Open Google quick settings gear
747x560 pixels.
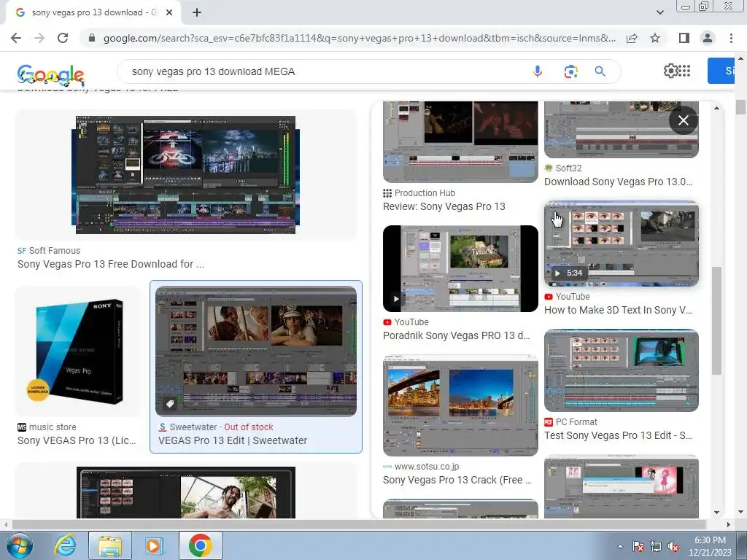(x=670, y=71)
